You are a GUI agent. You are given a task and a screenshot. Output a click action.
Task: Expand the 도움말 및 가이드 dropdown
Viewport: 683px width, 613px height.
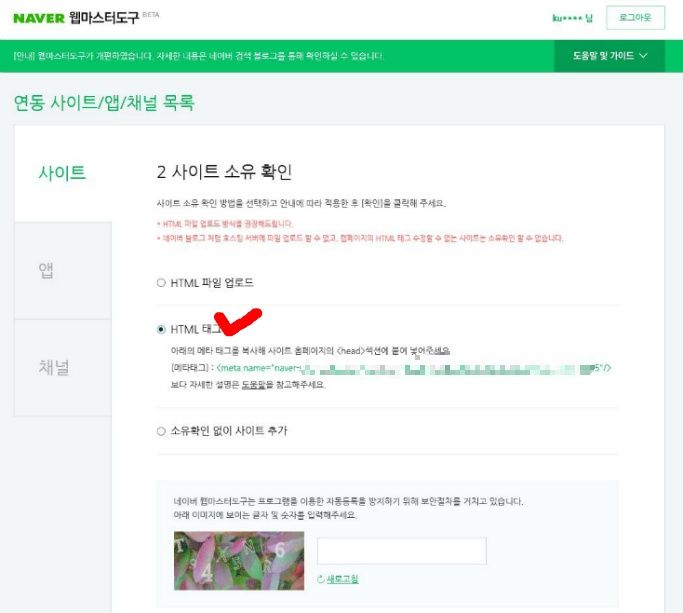click(x=609, y=56)
